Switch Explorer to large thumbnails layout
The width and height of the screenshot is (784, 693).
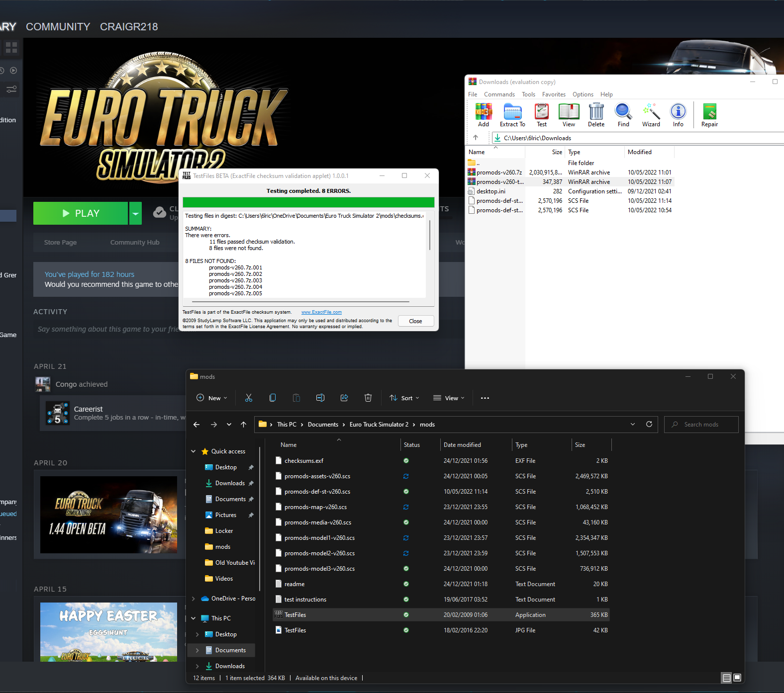click(737, 678)
